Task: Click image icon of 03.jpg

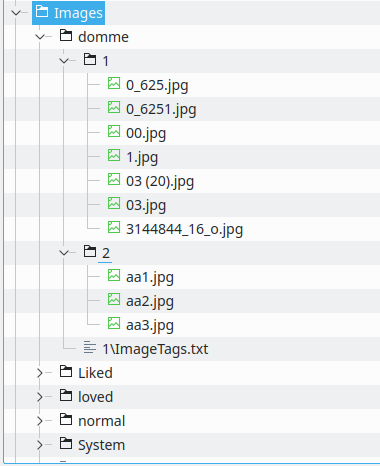Action: pyautogui.click(x=114, y=203)
